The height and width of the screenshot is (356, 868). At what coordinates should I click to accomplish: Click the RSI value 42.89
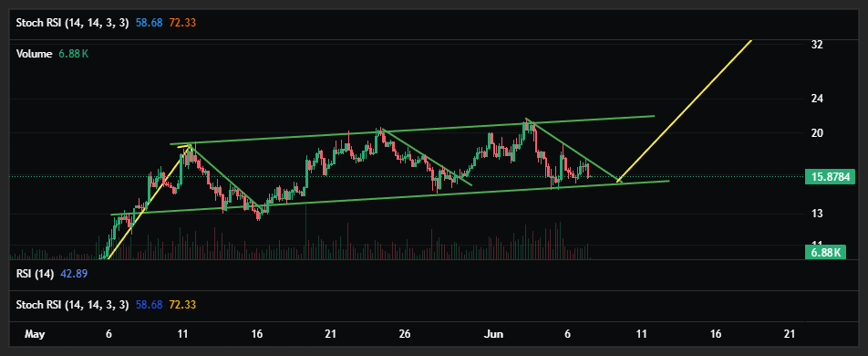[74, 274]
